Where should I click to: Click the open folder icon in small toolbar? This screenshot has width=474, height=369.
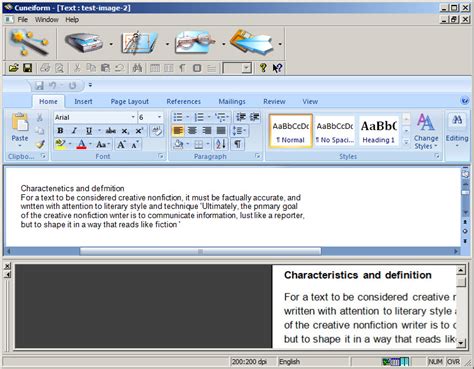(x=14, y=68)
